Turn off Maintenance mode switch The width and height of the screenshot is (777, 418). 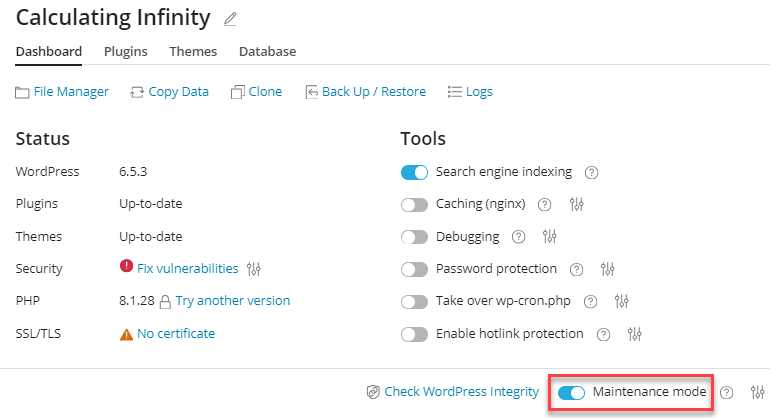tap(571, 392)
